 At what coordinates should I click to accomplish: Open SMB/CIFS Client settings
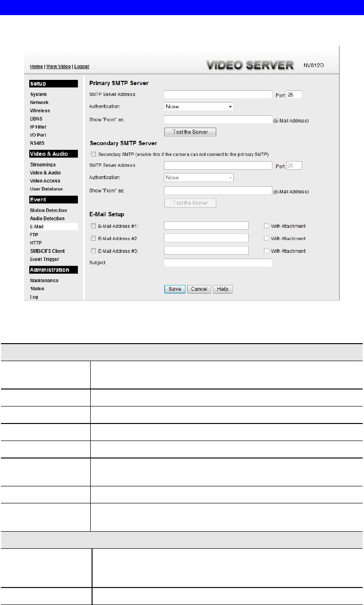[47, 251]
